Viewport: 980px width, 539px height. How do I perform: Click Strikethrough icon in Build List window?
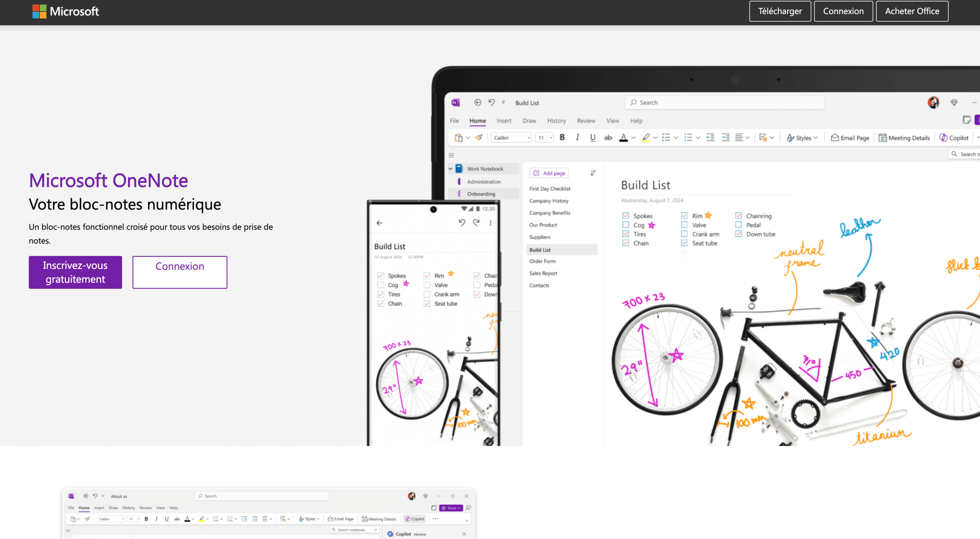[x=608, y=137]
